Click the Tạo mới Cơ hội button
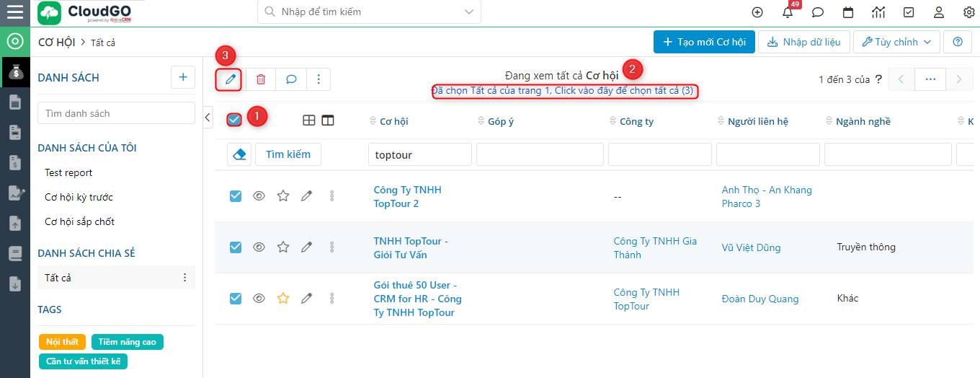Screen dimensions: 980x378 click(x=704, y=42)
